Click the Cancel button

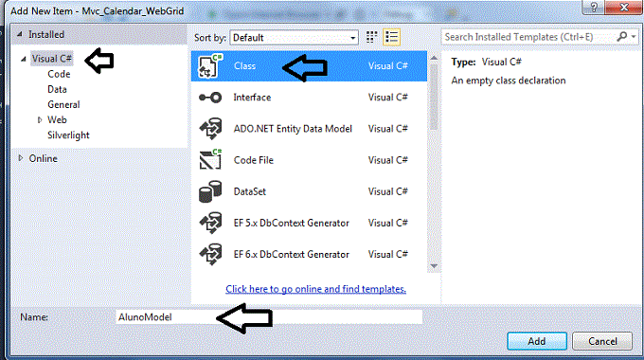tap(602, 341)
